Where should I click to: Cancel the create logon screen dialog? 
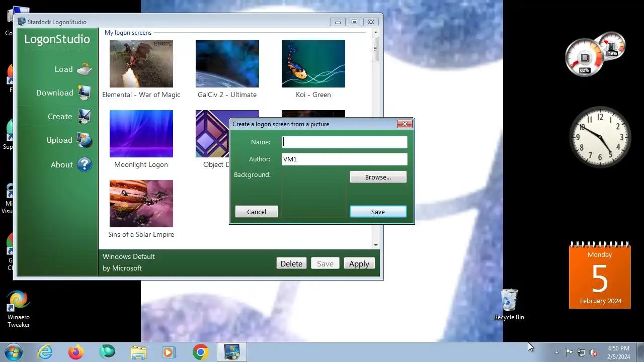tap(257, 212)
